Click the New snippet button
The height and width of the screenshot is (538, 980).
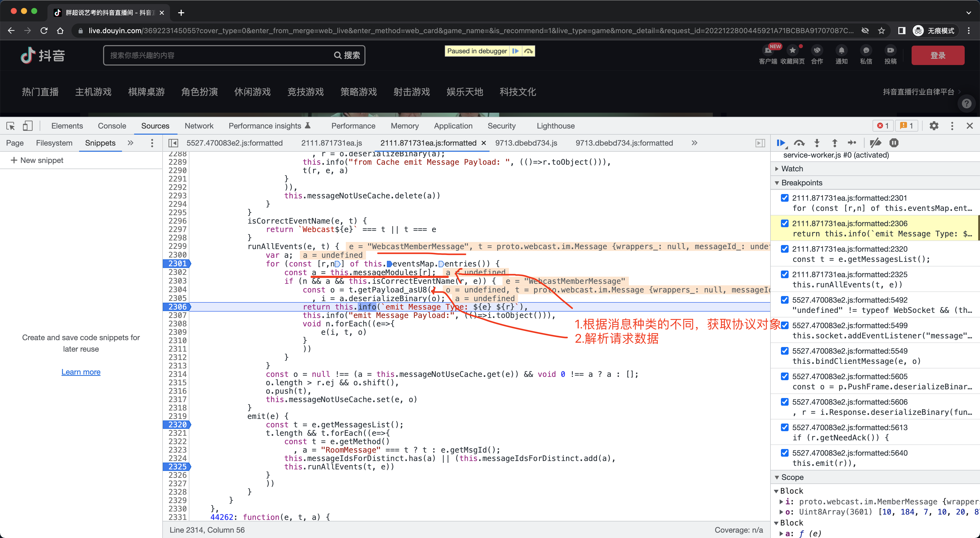coord(37,160)
